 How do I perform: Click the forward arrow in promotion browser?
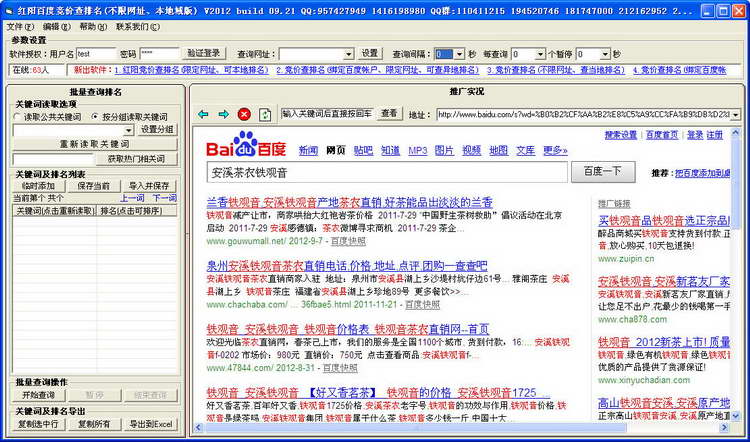[x=223, y=114]
